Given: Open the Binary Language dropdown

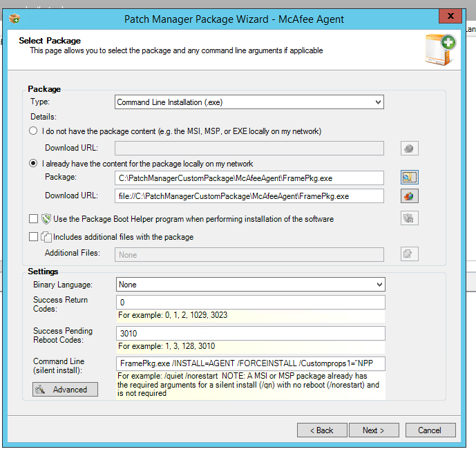Looking at the screenshot, I should coord(251,285).
